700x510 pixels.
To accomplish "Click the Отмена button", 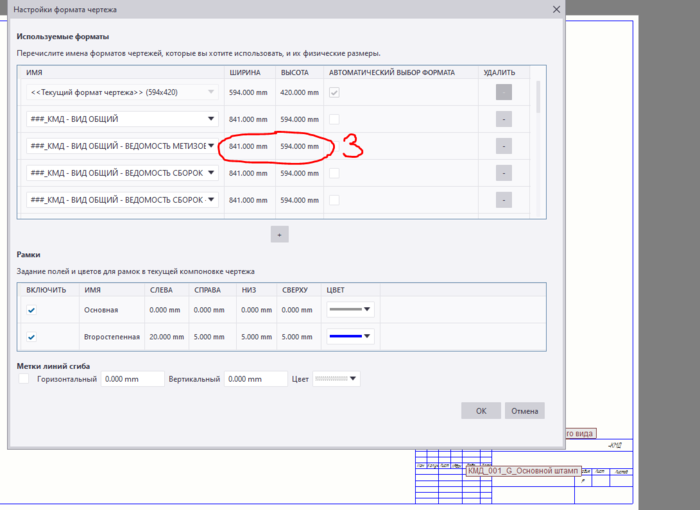I will 525,411.
